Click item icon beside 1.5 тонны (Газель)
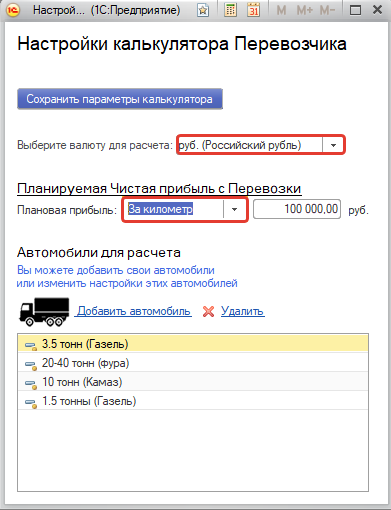Viewport: 391px width, 510px height. click(x=31, y=403)
